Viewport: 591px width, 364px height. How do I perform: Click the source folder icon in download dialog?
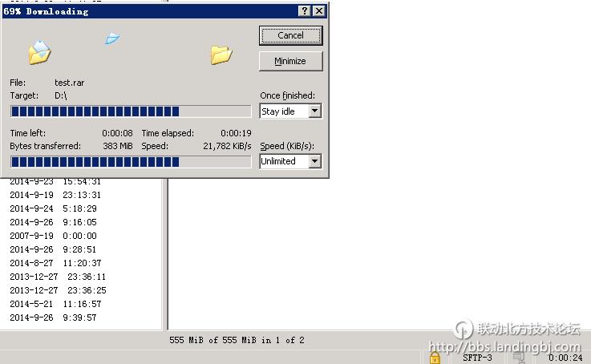click(39, 53)
